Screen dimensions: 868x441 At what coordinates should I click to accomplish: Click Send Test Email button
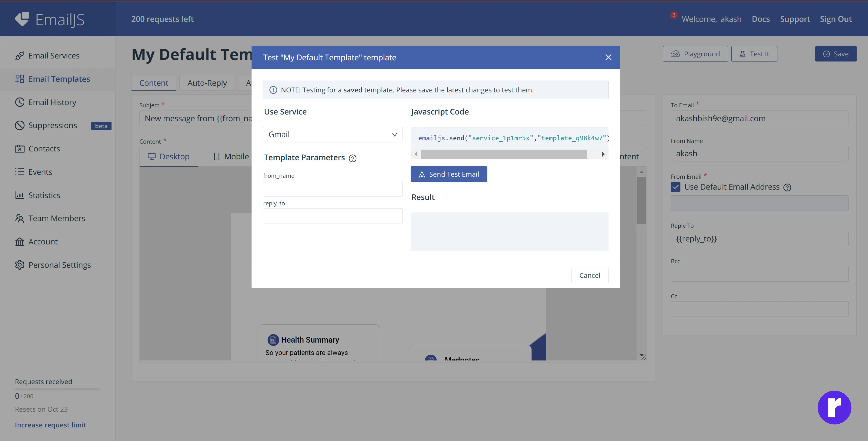[448, 174]
